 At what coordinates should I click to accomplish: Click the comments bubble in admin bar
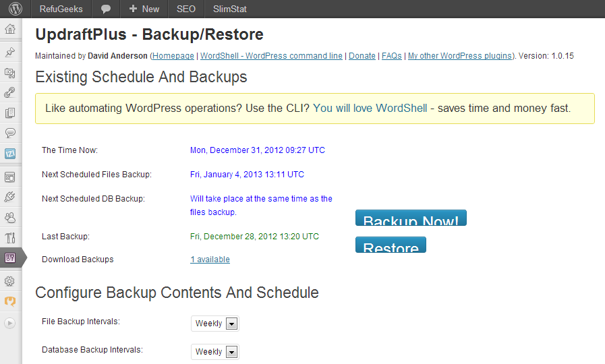click(106, 9)
